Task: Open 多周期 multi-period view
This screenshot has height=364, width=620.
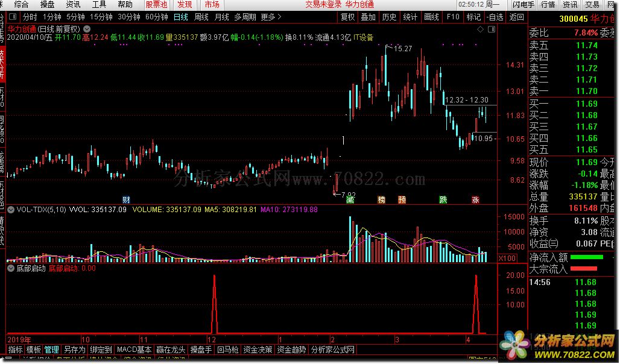Action: 245,17
